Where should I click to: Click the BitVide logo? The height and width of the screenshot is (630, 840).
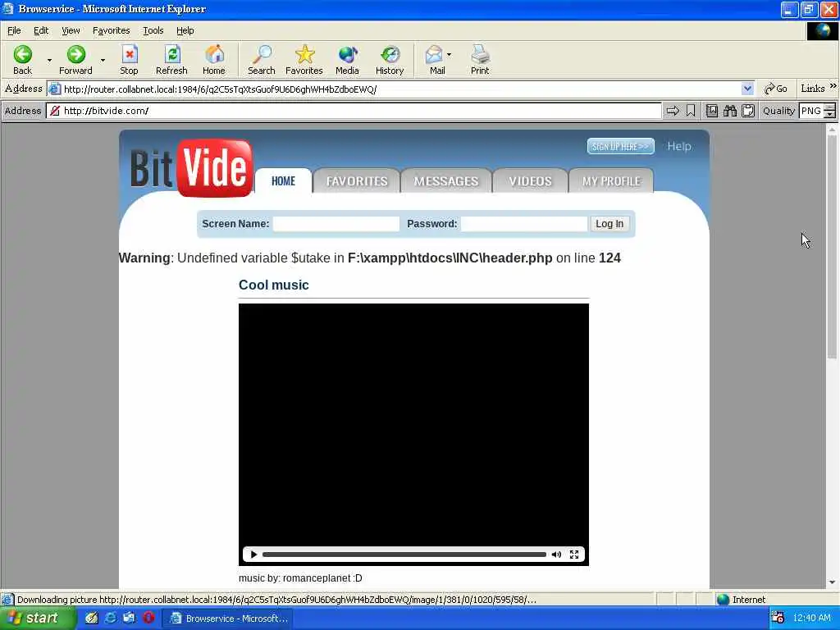click(x=192, y=167)
